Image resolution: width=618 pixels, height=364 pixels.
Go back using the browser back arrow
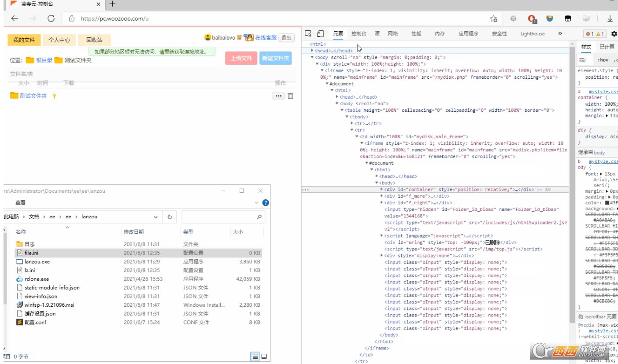coord(15,18)
